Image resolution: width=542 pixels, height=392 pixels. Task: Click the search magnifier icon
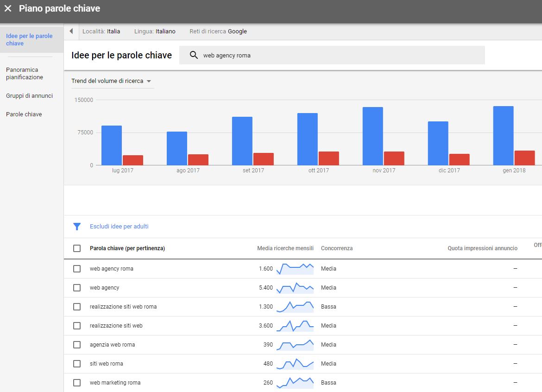pos(194,55)
